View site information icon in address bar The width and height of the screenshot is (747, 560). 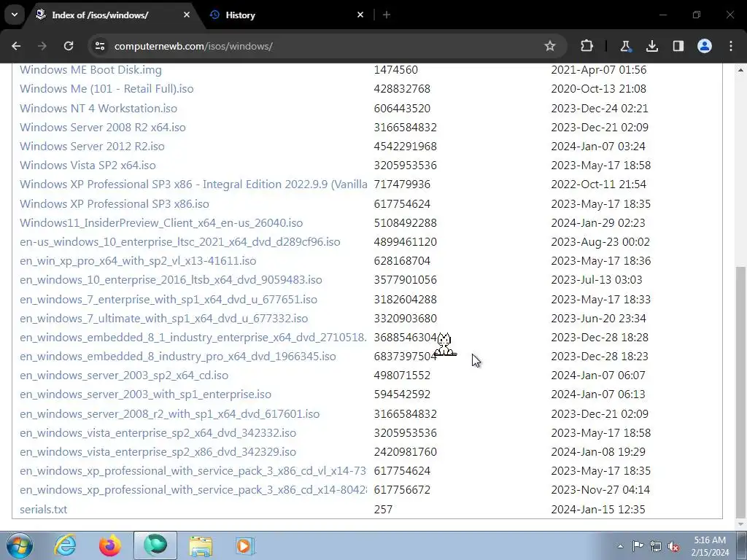(x=100, y=46)
